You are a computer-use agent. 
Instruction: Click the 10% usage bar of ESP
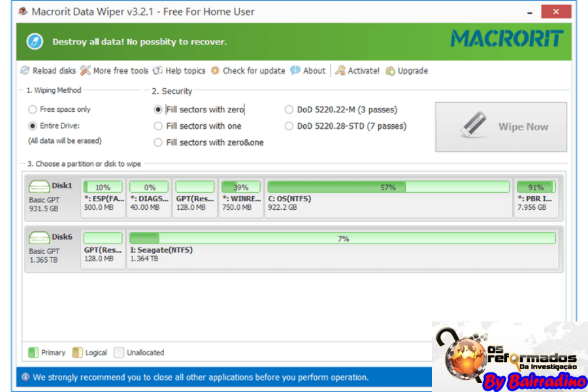tap(103, 187)
